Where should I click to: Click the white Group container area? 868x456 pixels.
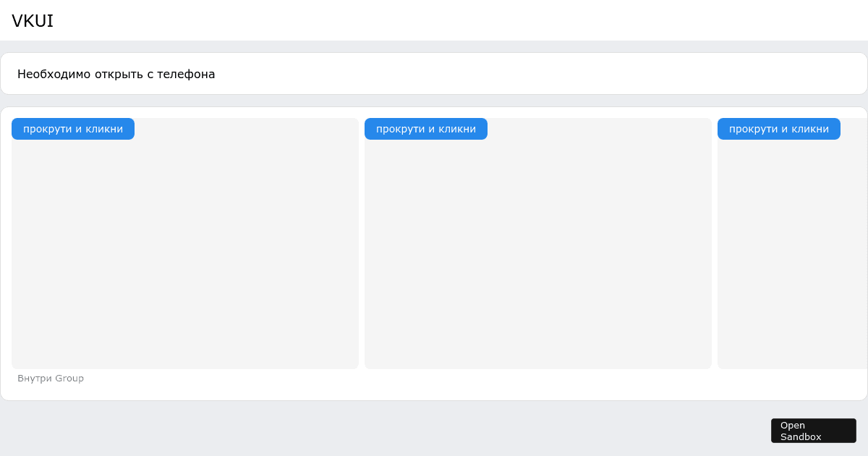pos(434,391)
